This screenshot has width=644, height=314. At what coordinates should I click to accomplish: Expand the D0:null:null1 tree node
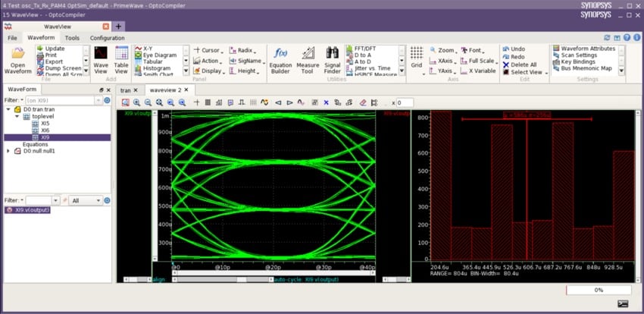pos(8,151)
